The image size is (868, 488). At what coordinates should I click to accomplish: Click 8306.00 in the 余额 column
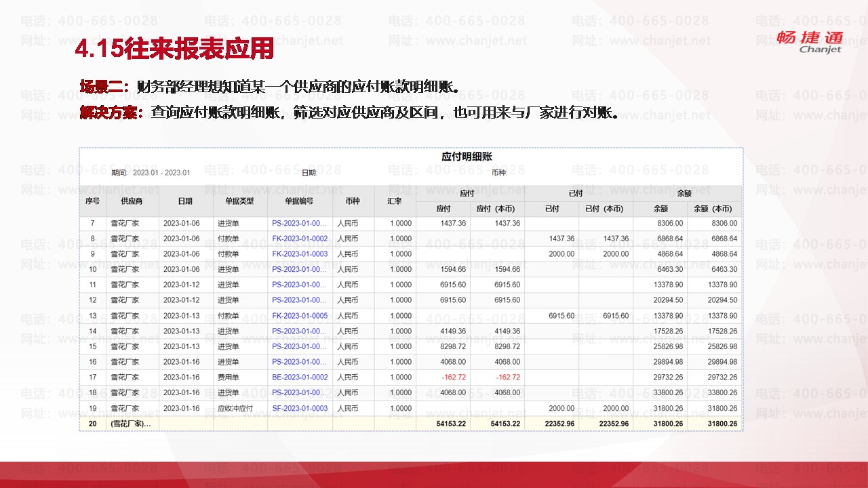670,223
